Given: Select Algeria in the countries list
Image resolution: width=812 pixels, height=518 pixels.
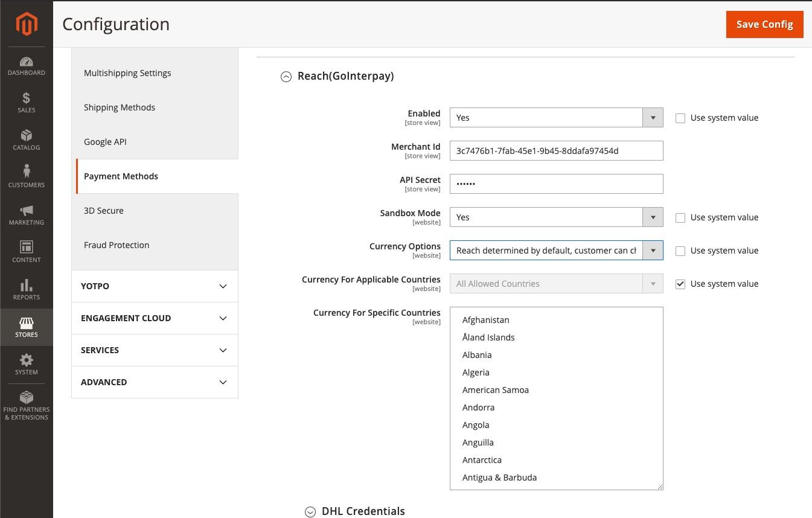Looking at the screenshot, I should pyautogui.click(x=556, y=373).
